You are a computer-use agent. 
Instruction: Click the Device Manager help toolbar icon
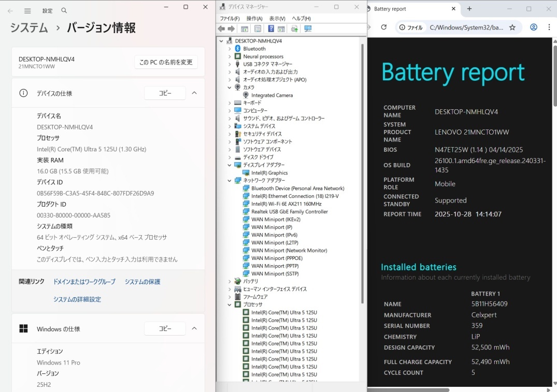click(271, 29)
